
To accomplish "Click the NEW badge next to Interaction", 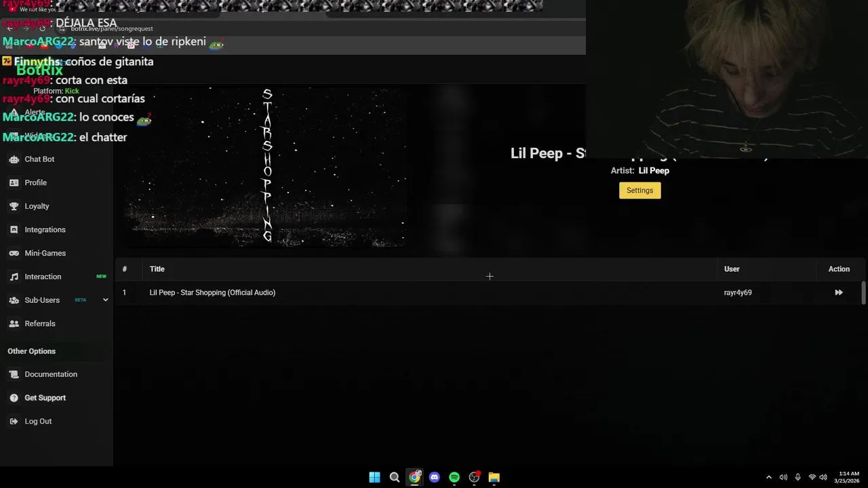I will pyautogui.click(x=101, y=277).
